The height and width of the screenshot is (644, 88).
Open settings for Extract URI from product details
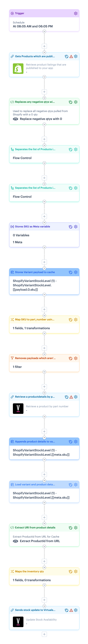(x=76, y=528)
